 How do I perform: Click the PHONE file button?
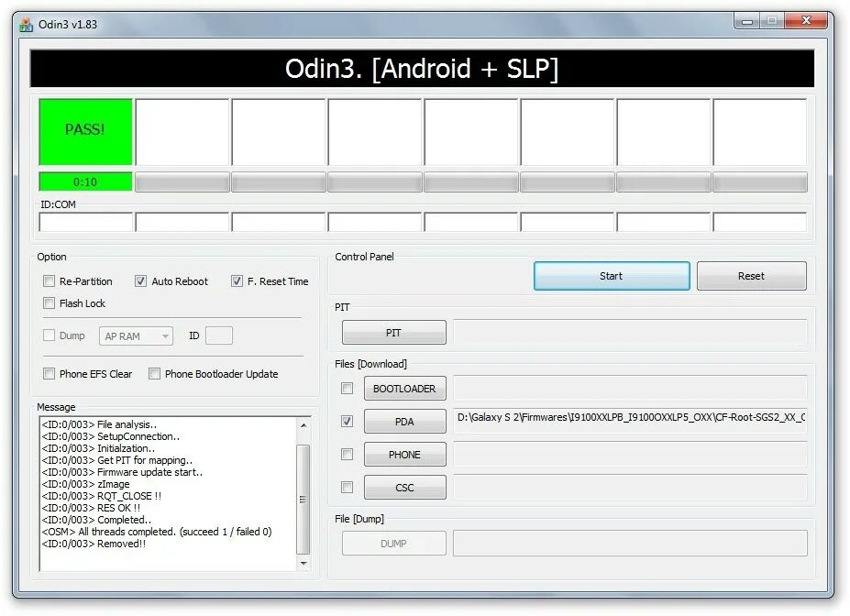(x=404, y=455)
